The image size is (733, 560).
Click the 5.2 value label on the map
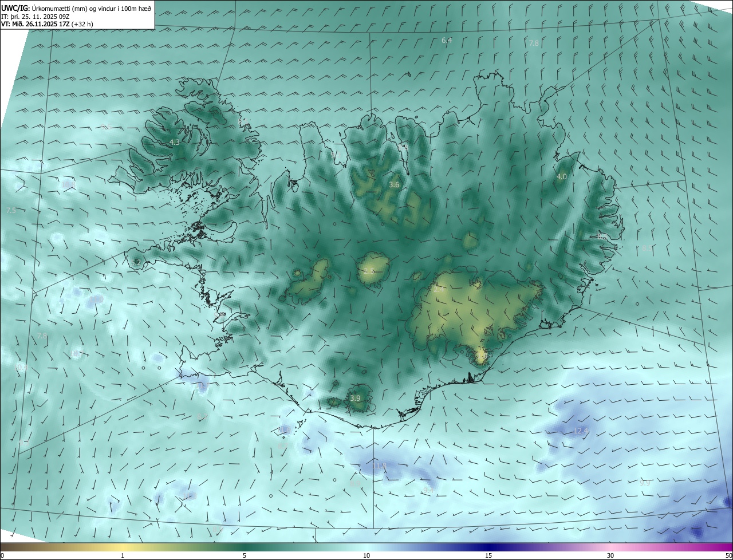click(136, 263)
